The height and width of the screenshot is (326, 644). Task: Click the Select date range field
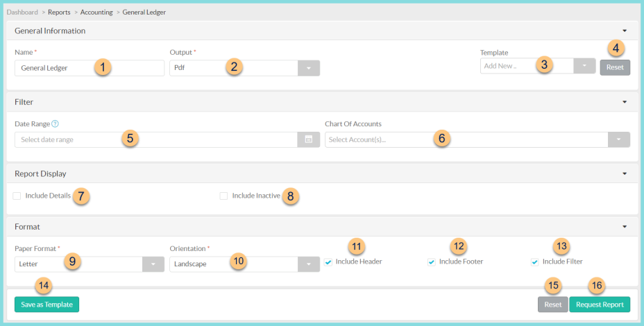click(156, 139)
